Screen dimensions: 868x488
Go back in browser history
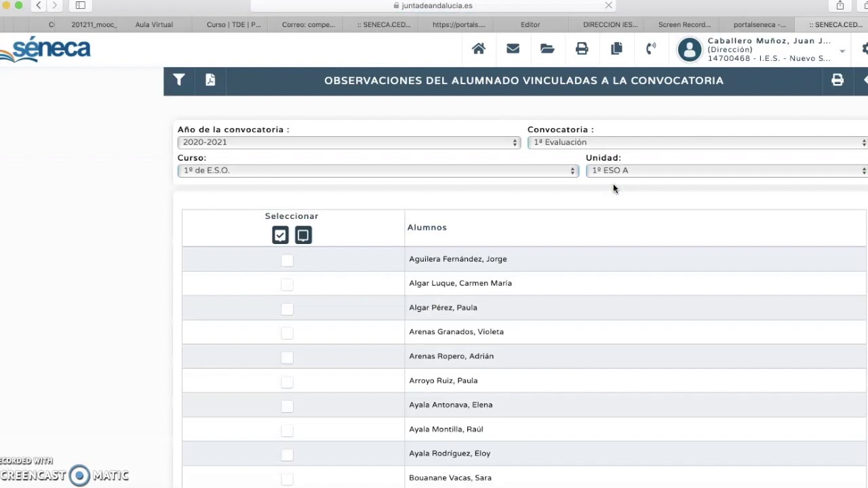coord(39,5)
